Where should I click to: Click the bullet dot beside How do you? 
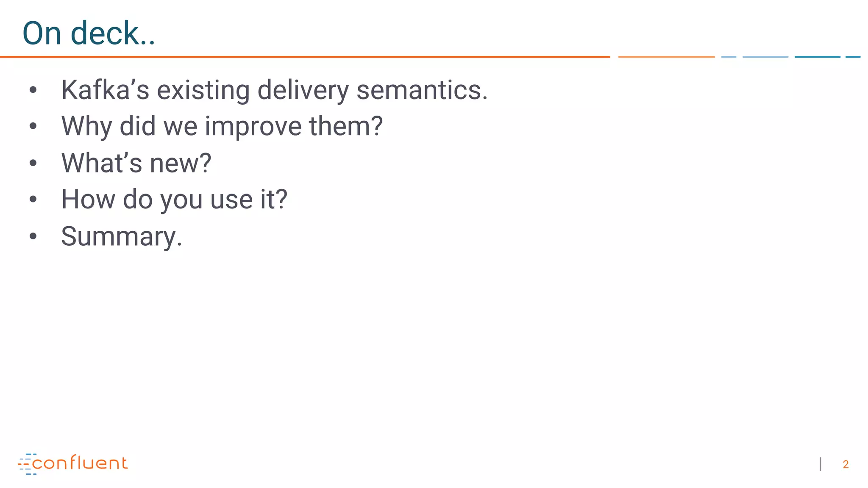[33, 200]
